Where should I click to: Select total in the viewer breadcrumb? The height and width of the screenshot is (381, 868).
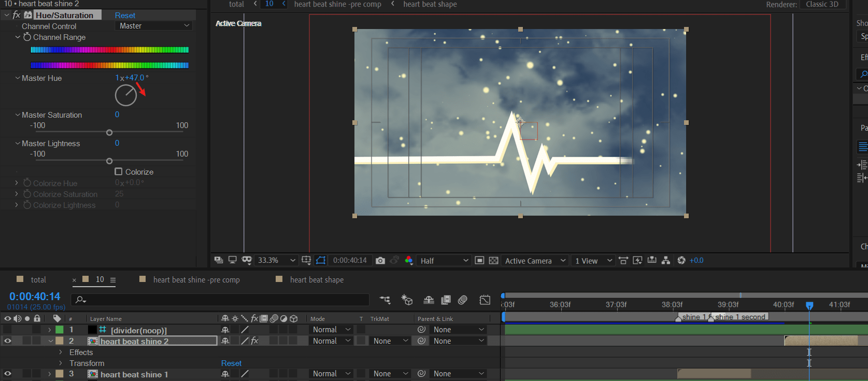(236, 4)
